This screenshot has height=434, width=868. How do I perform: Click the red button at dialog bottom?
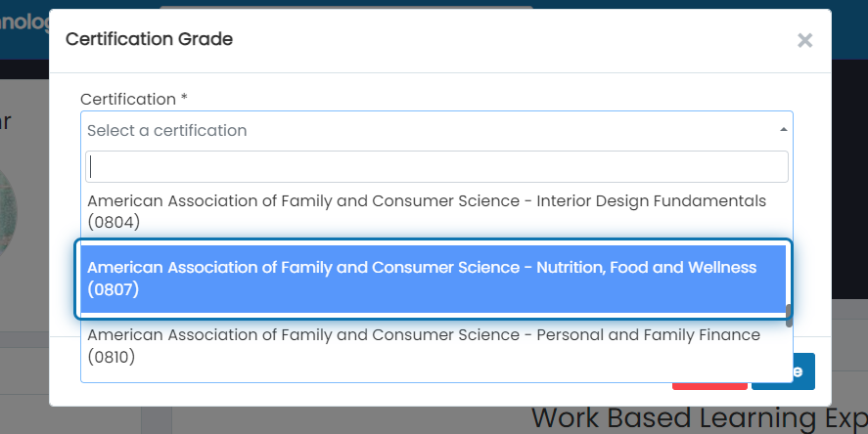[709, 386]
